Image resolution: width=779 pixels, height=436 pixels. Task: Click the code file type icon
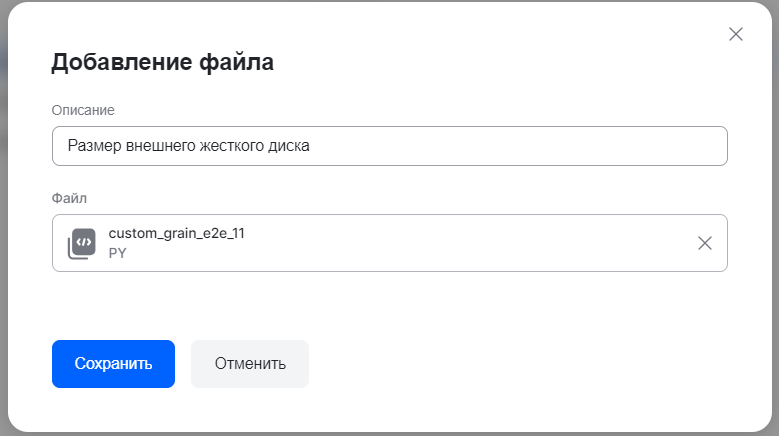point(82,243)
